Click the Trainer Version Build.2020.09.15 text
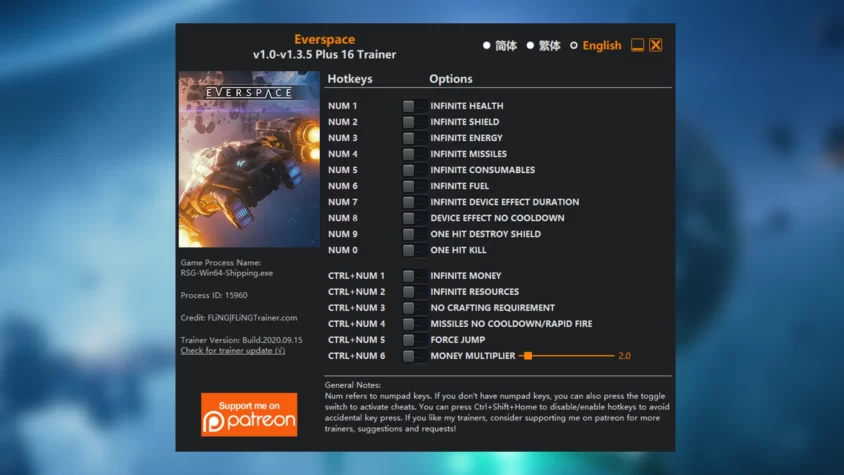Image resolution: width=844 pixels, height=475 pixels. (241, 340)
